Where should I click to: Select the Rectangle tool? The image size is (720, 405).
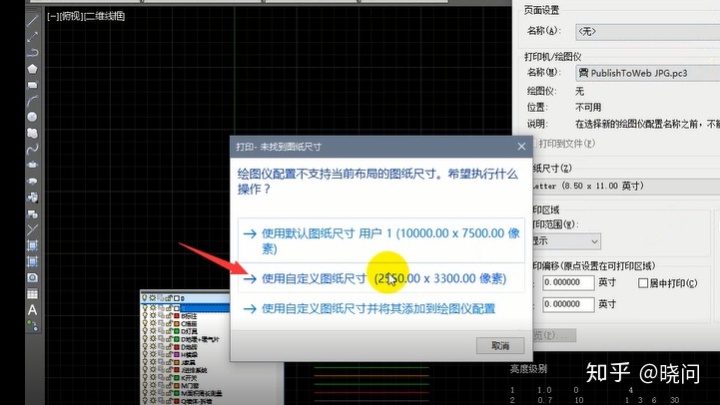click(32, 85)
